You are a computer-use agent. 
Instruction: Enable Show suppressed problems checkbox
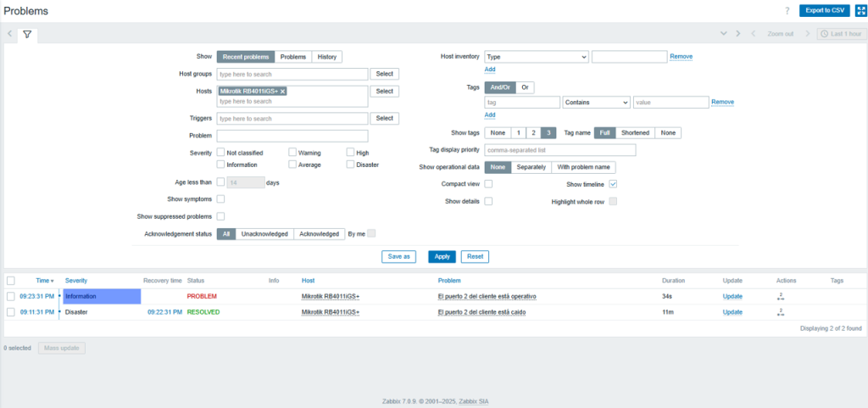221,216
